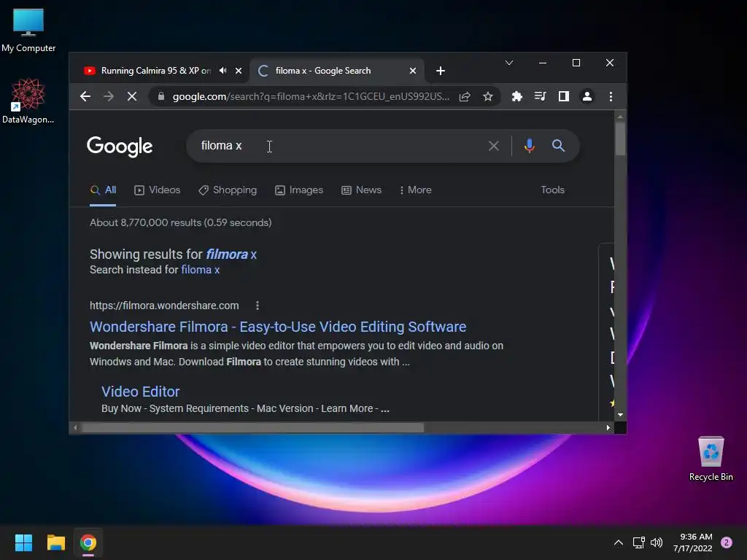Bookmark this tab with the star
Image resolution: width=747 pixels, height=560 pixels.
pyautogui.click(x=488, y=97)
